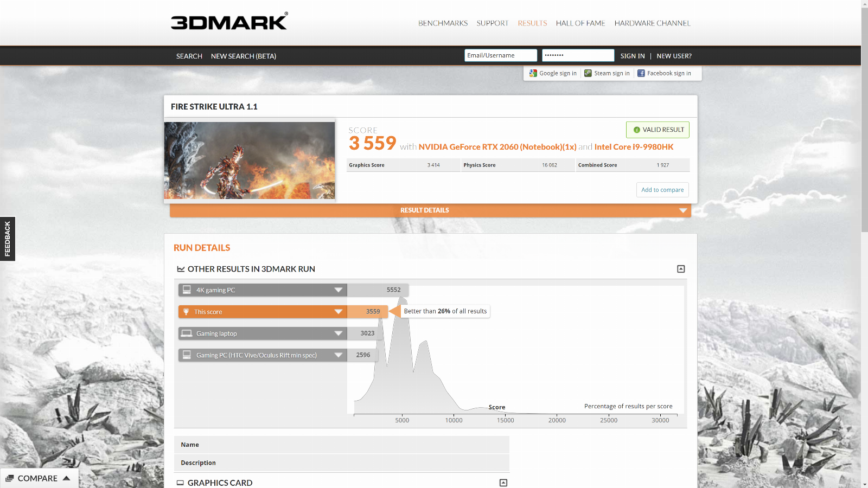Viewport: 868px width, 488px height.
Task: Focus the password field
Action: click(578, 55)
